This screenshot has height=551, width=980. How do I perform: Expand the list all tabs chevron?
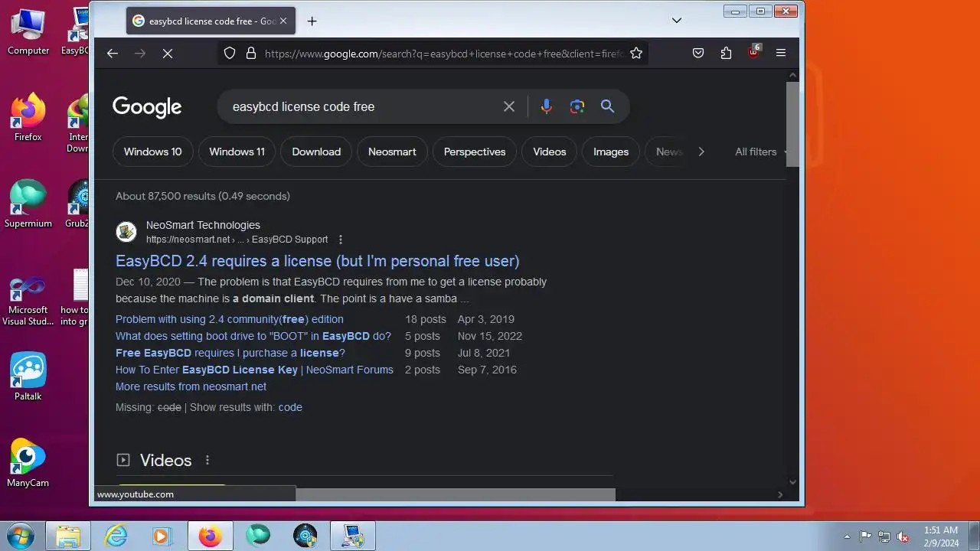pyautogui.click(x=677, y=21)
